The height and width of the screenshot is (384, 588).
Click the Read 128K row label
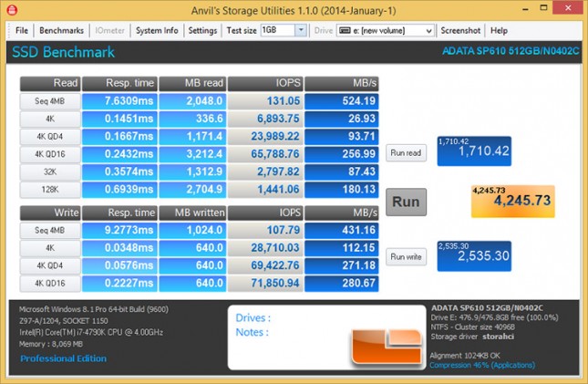click(x=50, y=190)
